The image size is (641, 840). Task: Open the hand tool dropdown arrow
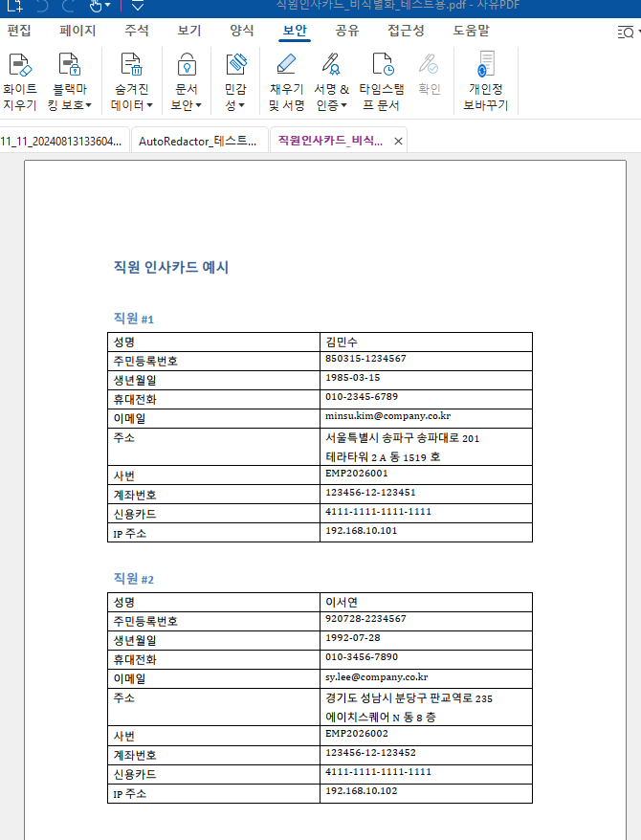[x=108, y=6]
